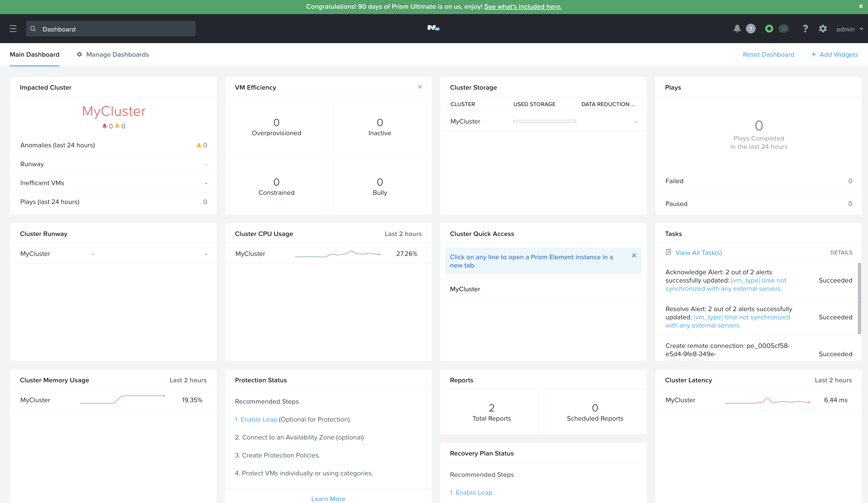Open the settings gear icon

coord(823,29)
